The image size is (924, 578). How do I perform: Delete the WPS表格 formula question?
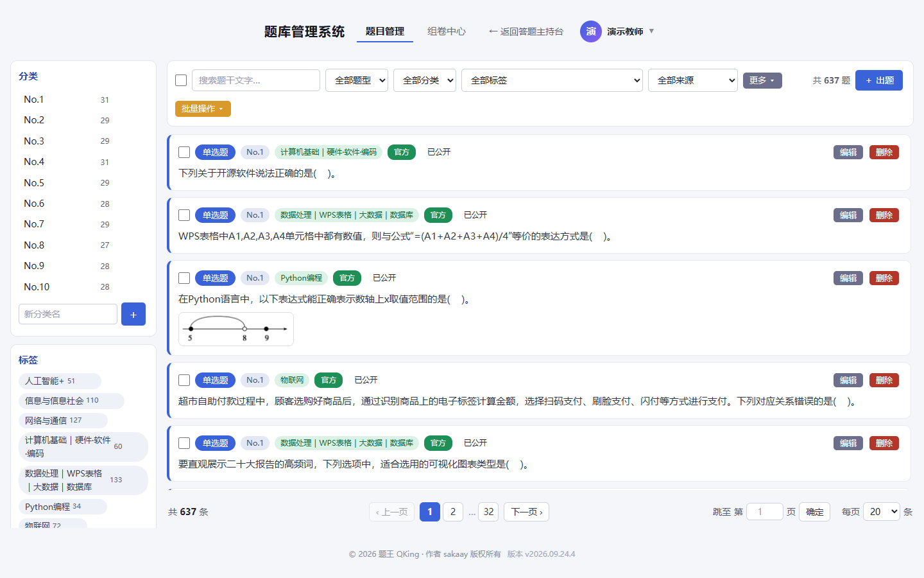(884, 215)
